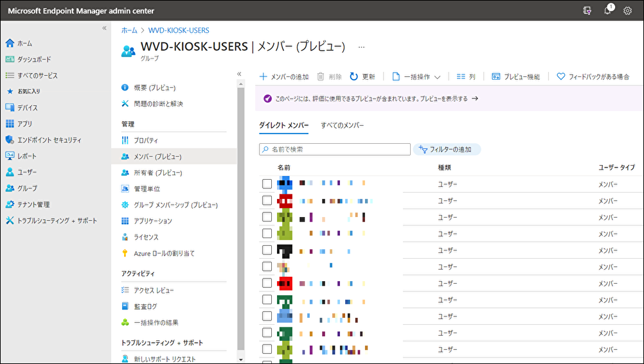
Task: Click the Dashboard chart icon
Action: [10, 59]
